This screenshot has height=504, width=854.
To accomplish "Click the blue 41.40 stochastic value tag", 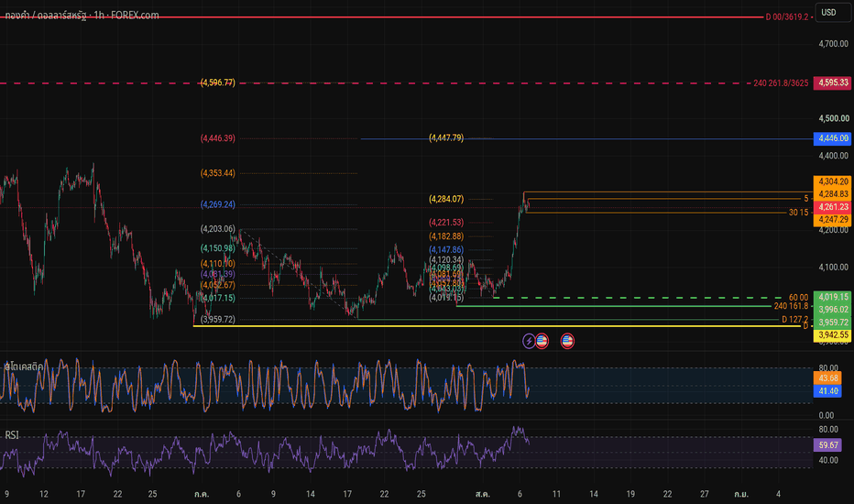I will tap(827, 390).
